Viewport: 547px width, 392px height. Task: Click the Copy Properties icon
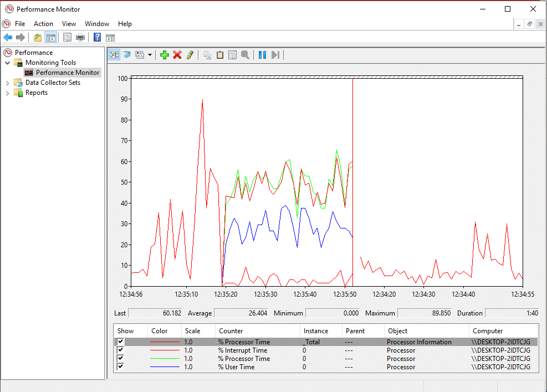coord(207,55)
